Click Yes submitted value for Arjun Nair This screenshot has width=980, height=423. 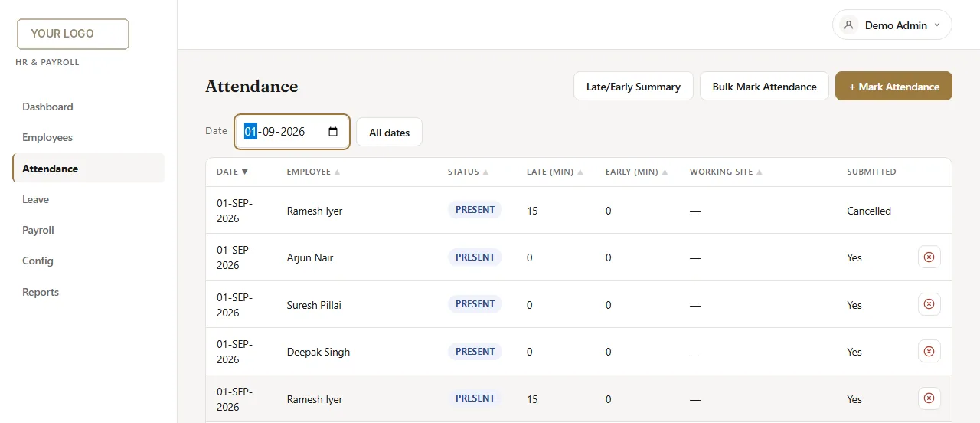(x=854, y=257)
